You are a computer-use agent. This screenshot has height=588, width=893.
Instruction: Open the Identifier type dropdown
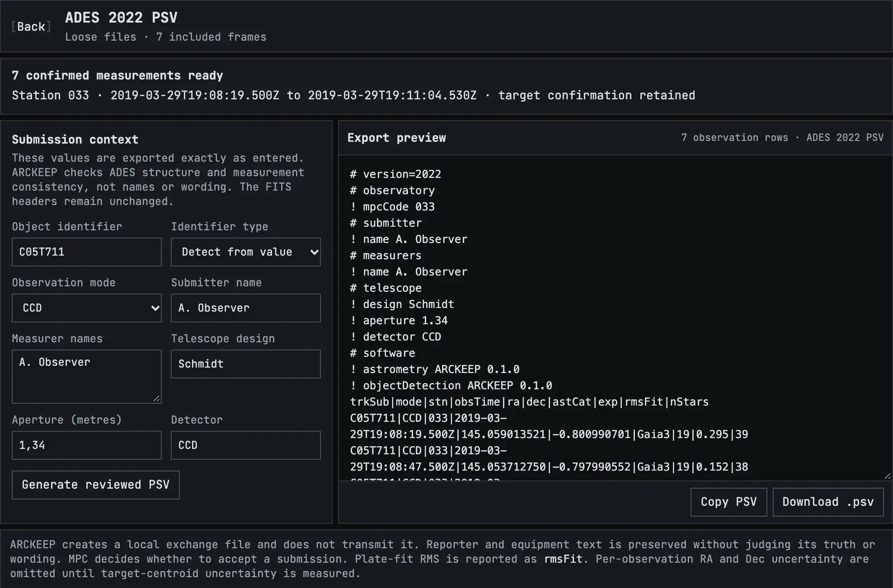pos(246,252)
